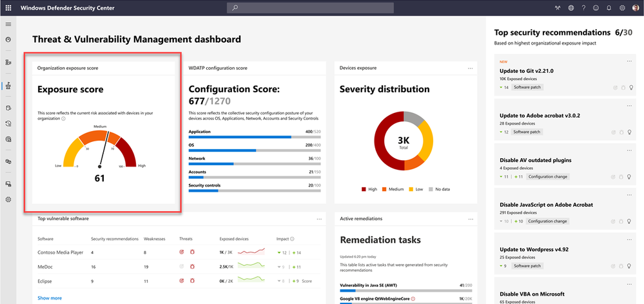Click lightbulb icon on Update to Wordpress card
This screenshot has height=304, width=644.
(x=629, y=266)
